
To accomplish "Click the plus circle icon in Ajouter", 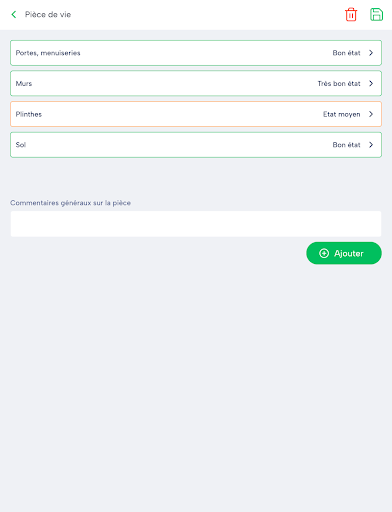I will tap(324, 253).
